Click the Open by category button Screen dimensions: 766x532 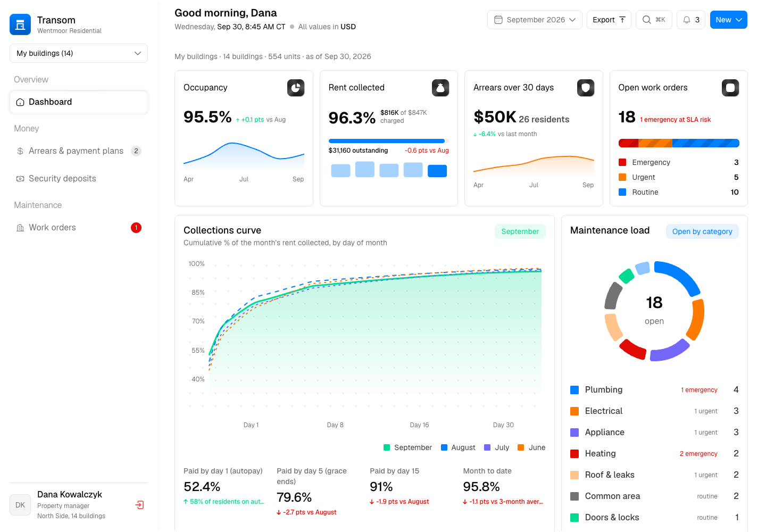(702, 231)
